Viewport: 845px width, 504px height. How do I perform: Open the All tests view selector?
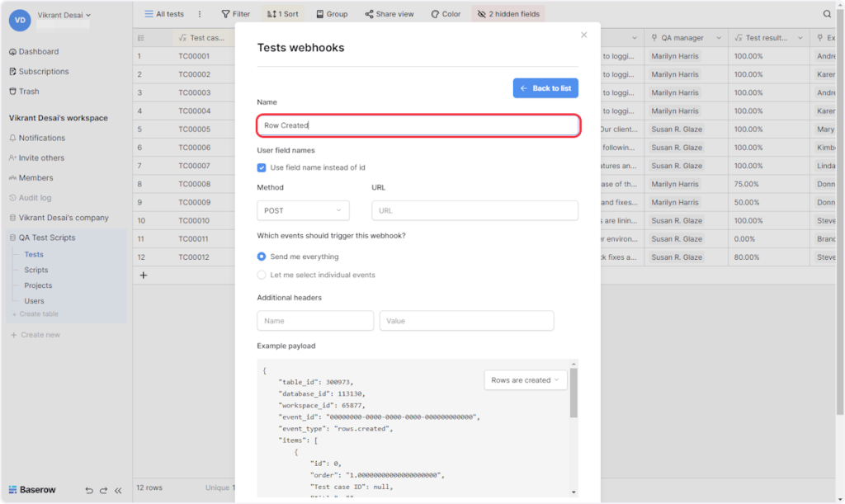pyautogui.click(x=163, y=14)
